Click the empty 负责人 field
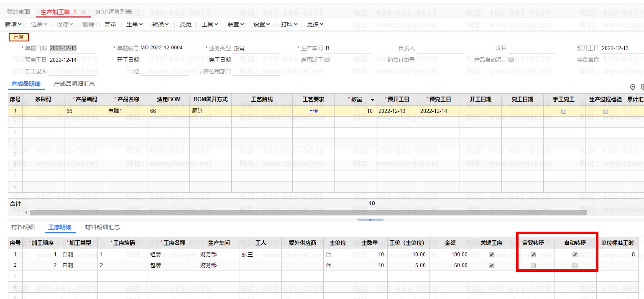 click(x=440, y=49)
